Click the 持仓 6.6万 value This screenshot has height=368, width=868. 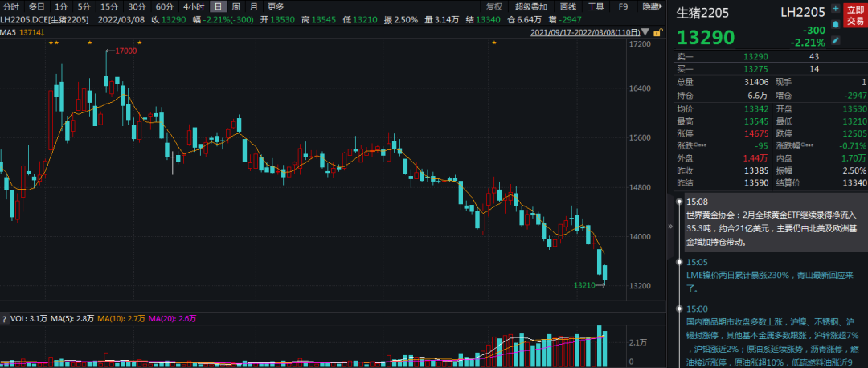click(757, 95)
